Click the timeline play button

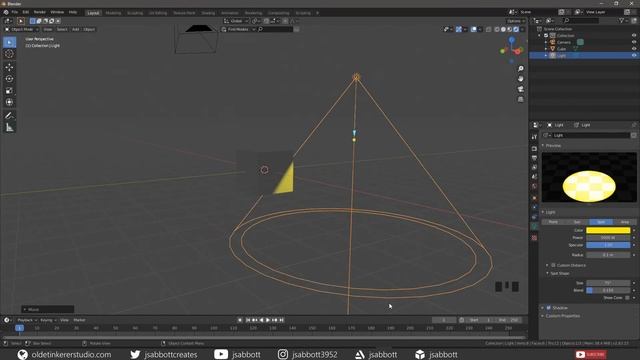pyautogui.click(x=268, y=320)
